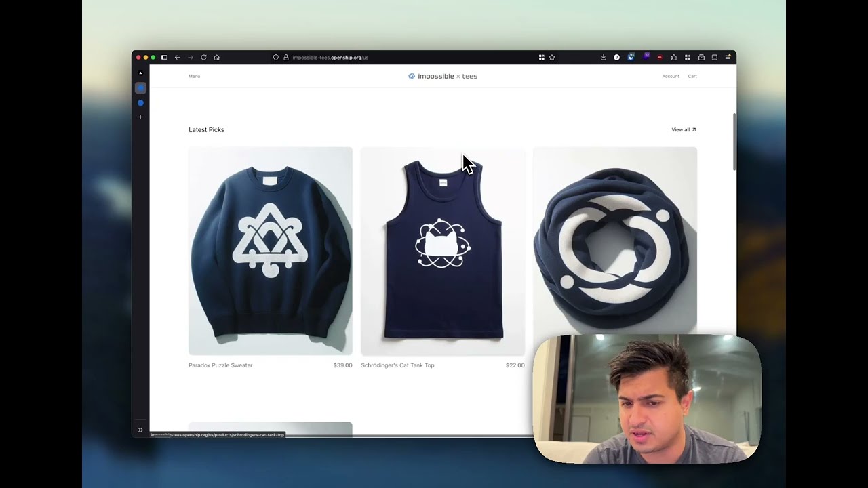Reload the page with the refresh icon
868x488 pixels.
coord(203,58)
